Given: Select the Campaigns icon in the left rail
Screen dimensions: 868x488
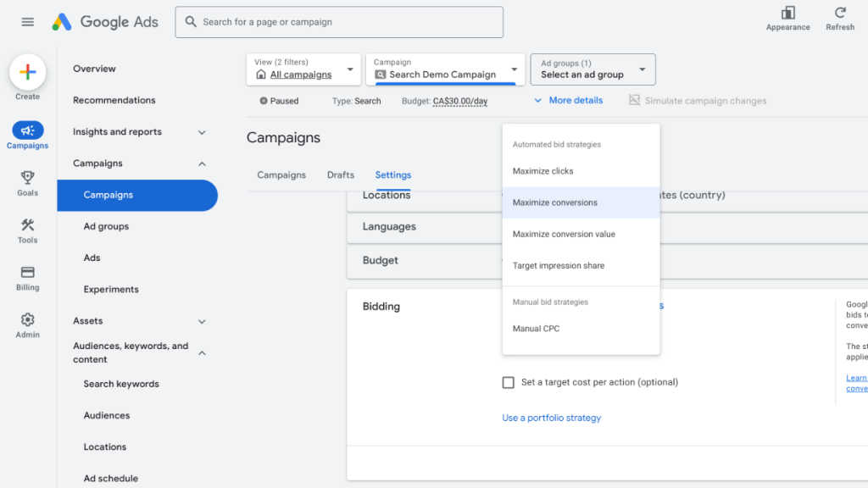Looking at the screenshot, I should [27, 131].
